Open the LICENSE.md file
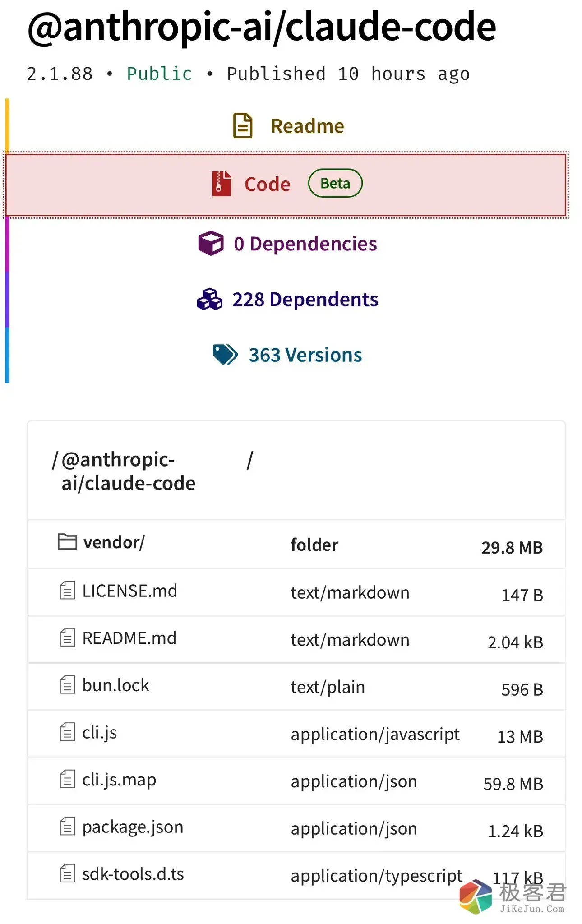This screenshot has width=582, height=924. coord(129,591)
